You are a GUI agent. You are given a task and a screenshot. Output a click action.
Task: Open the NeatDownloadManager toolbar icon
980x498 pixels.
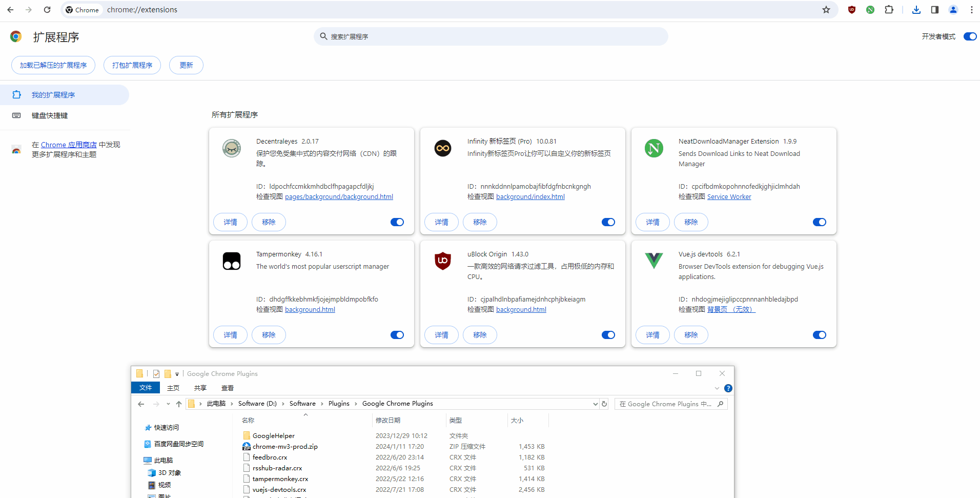pos(870,10)
